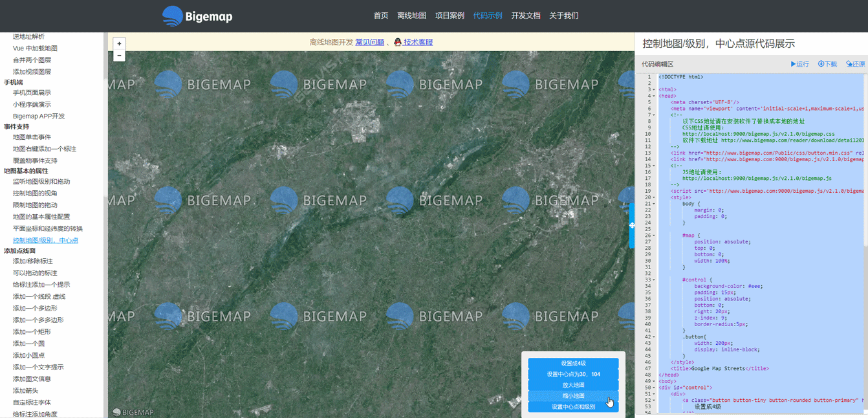
Task: Open the 添加一个多边形 example
Action: click(35, 309)
